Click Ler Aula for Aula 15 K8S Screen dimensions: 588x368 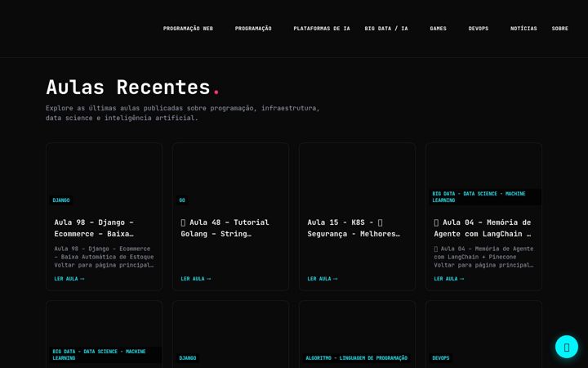click(x=323, y=279)
